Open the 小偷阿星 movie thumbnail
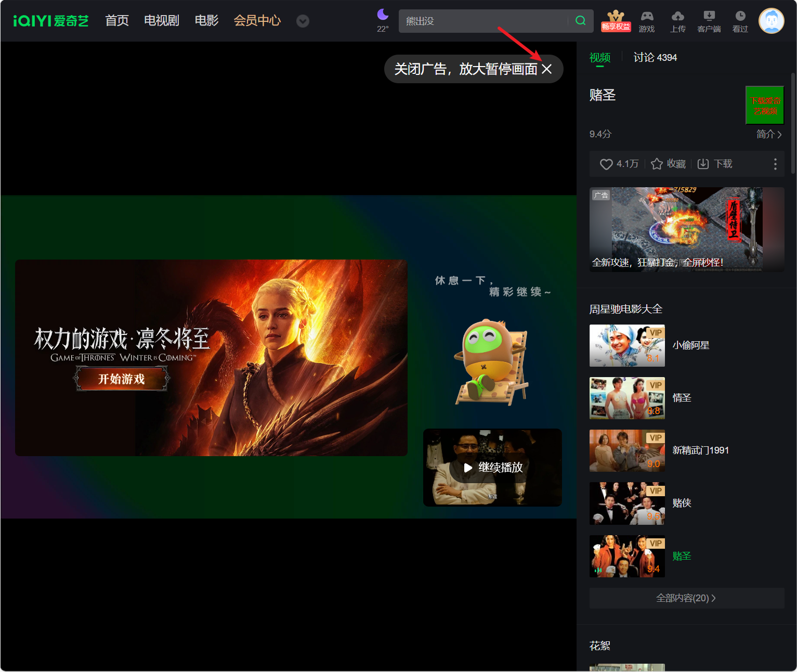The height and width of the screenshot is (672, 797). pos(627,346)
